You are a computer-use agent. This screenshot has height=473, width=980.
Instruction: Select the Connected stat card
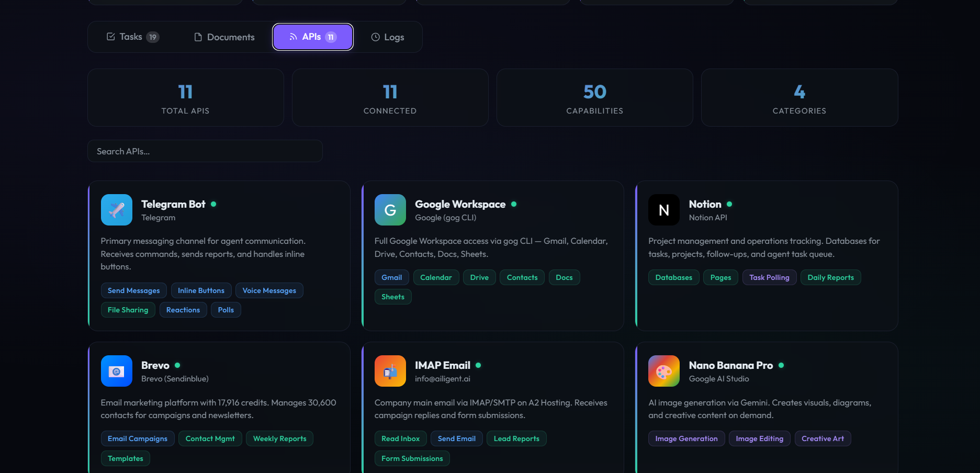click(390, 98)
